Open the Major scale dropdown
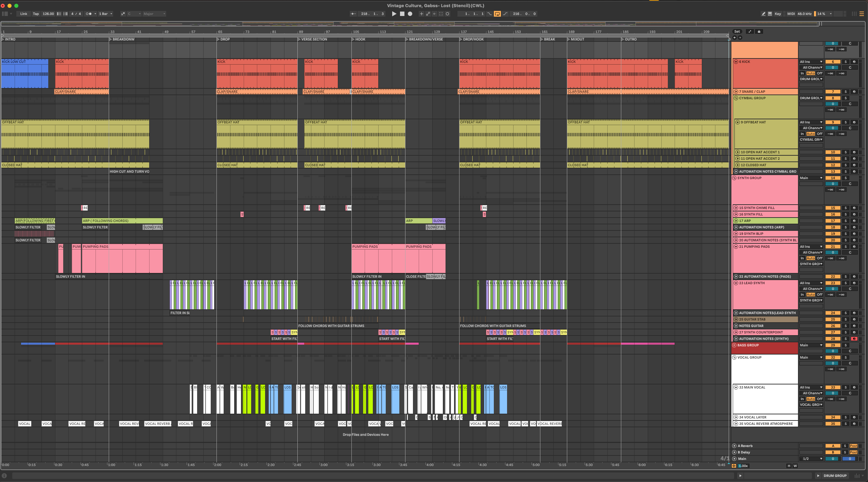This screenshot has height=482, width=868. tap(154, 14)
